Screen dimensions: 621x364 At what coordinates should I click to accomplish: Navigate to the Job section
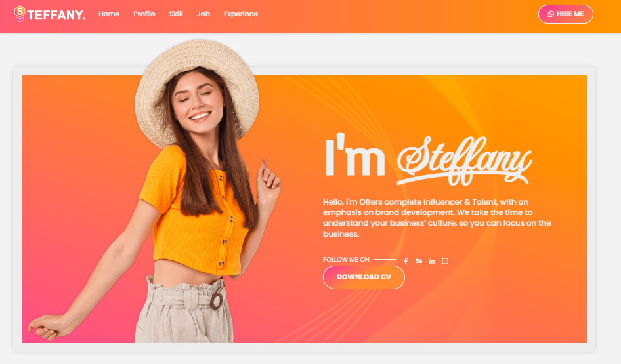[203, 14]
